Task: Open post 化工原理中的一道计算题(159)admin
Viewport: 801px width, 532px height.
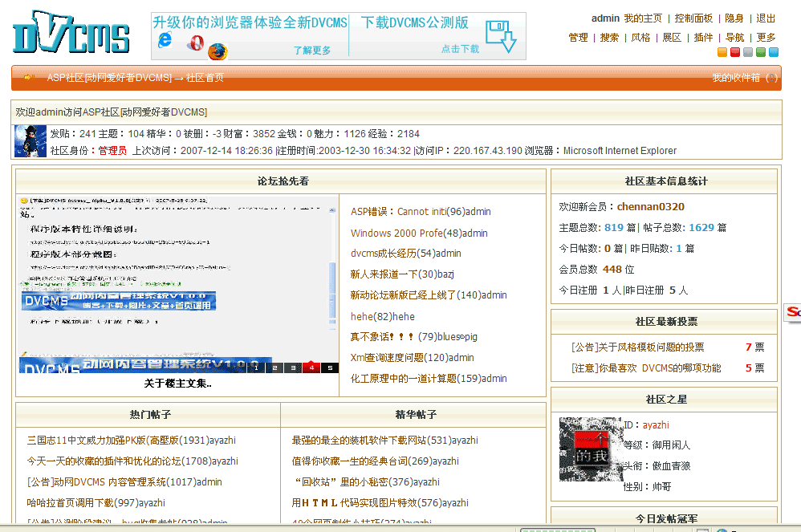Action: pos(429,378)
